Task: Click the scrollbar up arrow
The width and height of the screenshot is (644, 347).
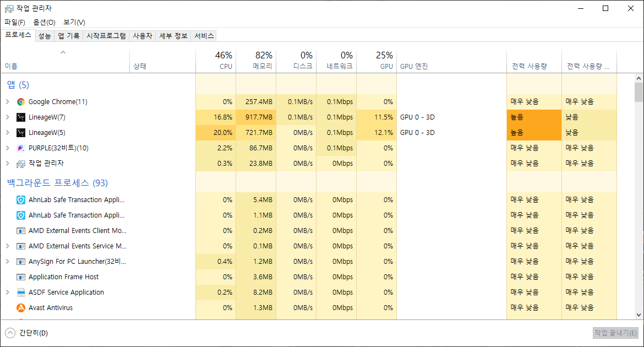Action: pos(638,78)
